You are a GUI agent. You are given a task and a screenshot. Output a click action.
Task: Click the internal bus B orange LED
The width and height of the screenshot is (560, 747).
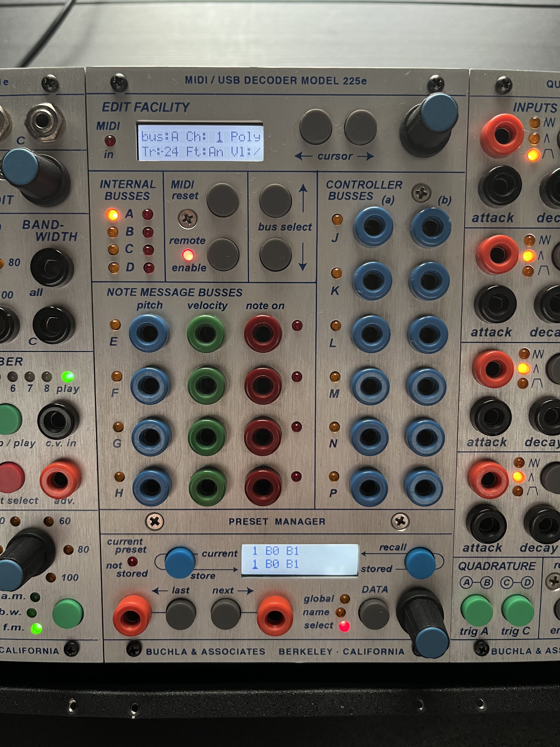click(113, 232)
